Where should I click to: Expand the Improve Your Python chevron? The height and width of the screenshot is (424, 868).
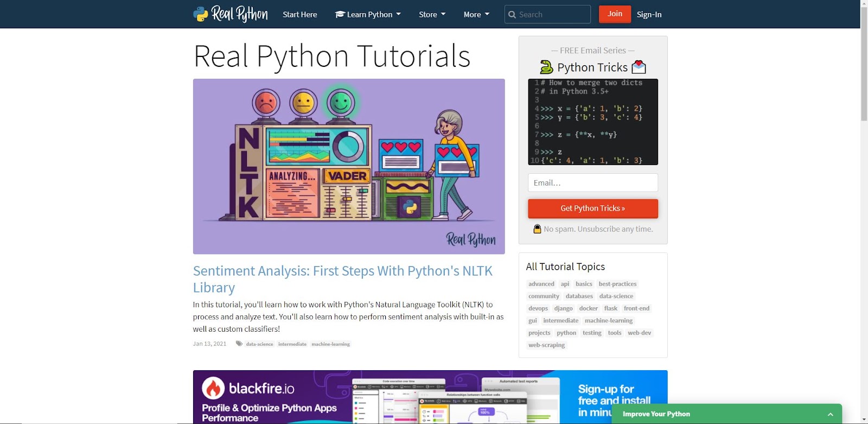(830, 414)
